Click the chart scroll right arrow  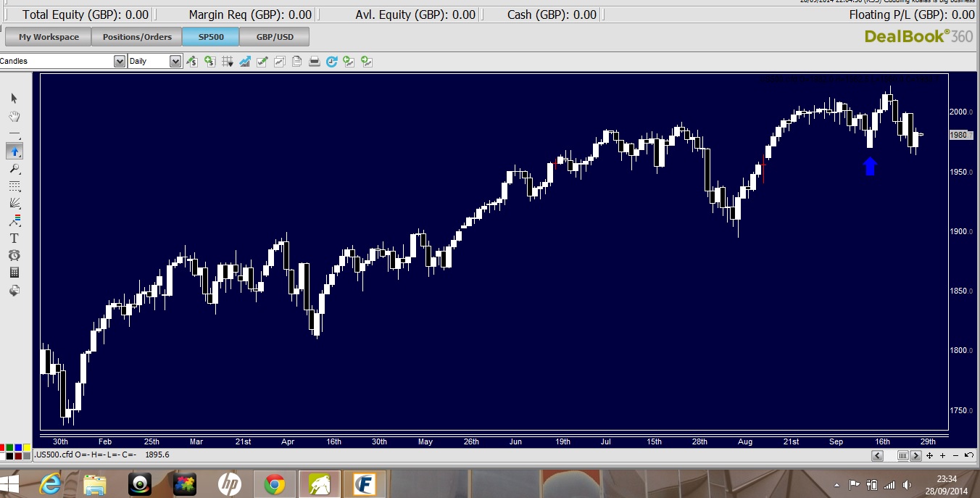pyautogui.click(x=915, y=455)
